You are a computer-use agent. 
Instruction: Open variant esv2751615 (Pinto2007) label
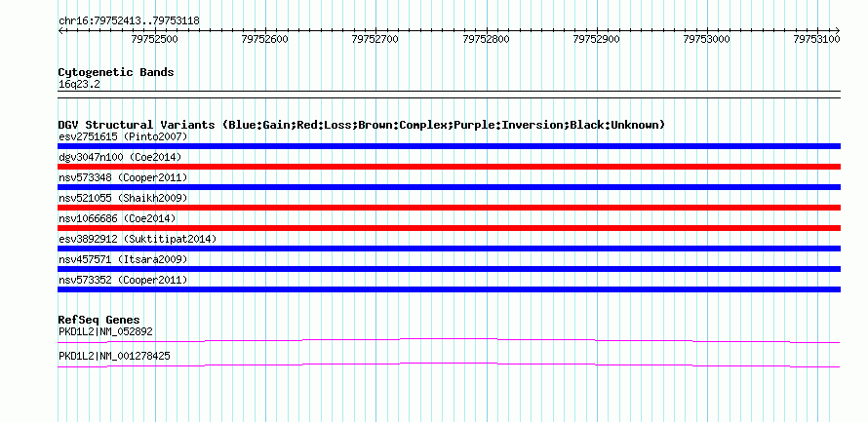coord(123,136)
